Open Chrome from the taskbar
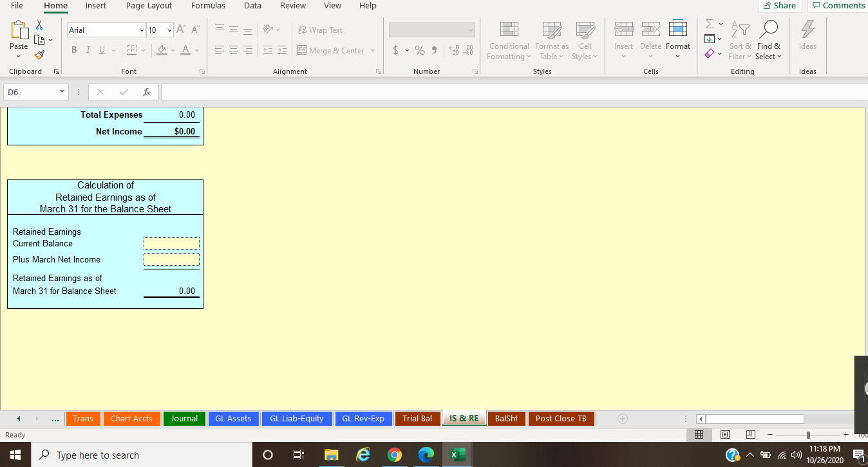 click(x=395, y=455)
